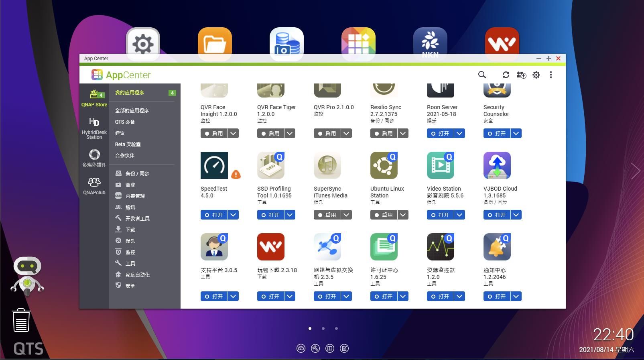Select 全部的应用程序 category
Image resolution: width=644 pixels, height=360 pixels.
(145, 110)
